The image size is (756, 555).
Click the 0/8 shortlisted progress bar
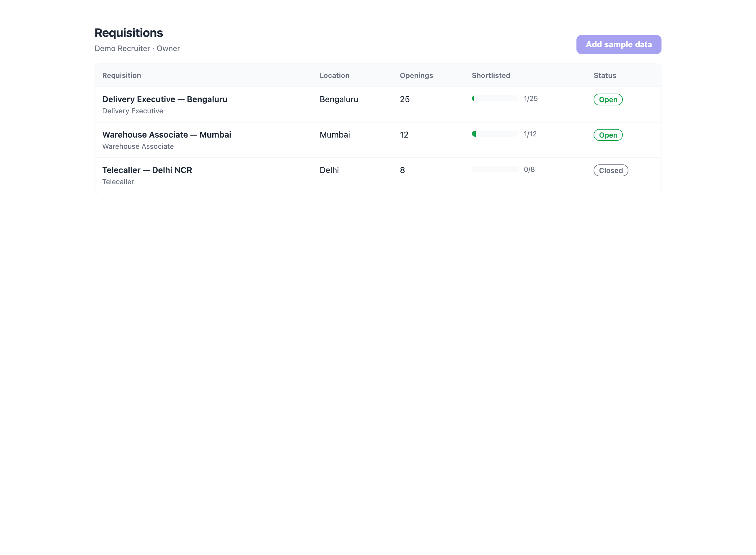coord(495,169)
